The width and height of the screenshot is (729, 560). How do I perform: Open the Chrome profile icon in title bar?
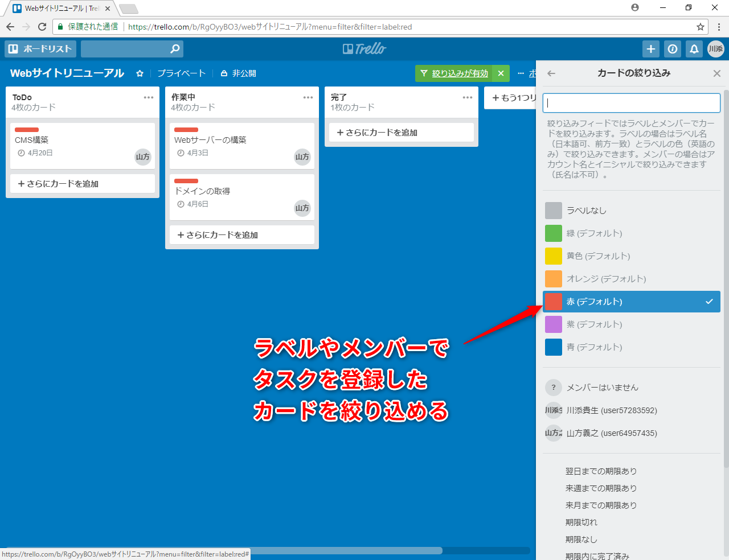635,7
